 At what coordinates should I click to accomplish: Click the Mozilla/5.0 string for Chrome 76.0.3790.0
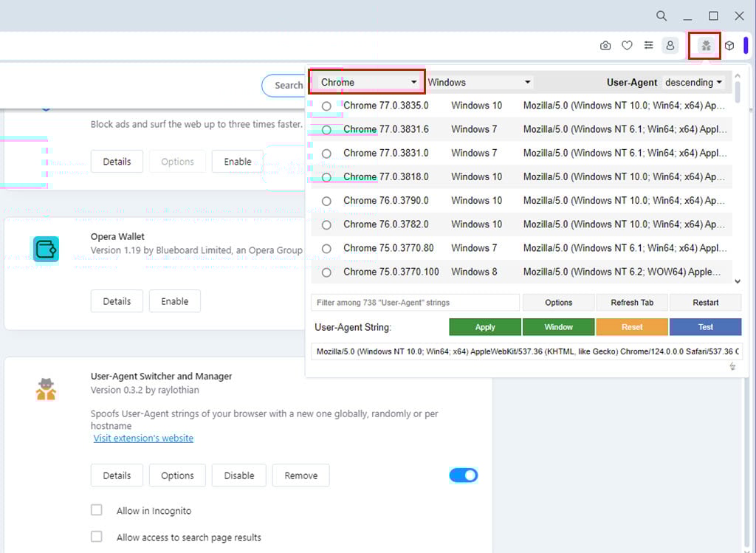pos(624,201)
